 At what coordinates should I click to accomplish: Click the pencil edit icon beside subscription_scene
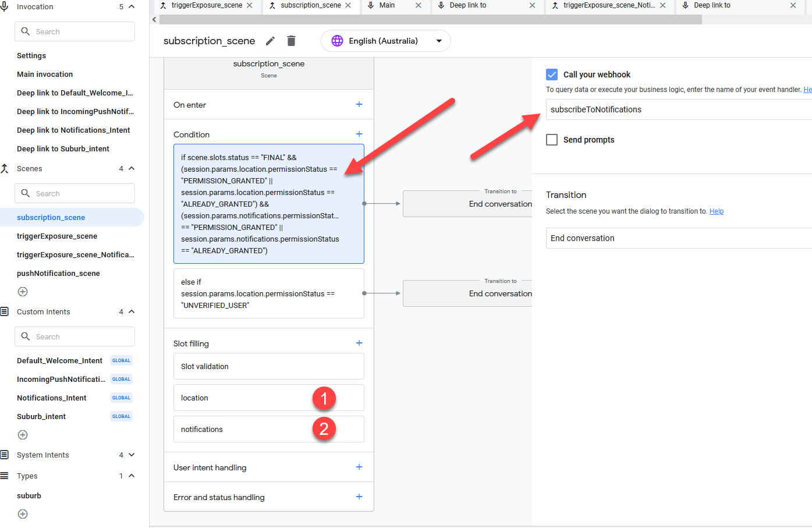click(x=270, y=41)
